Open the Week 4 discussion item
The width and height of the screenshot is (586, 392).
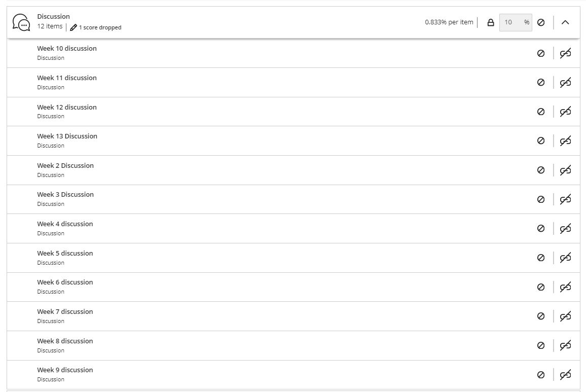[x=65, y=224]
